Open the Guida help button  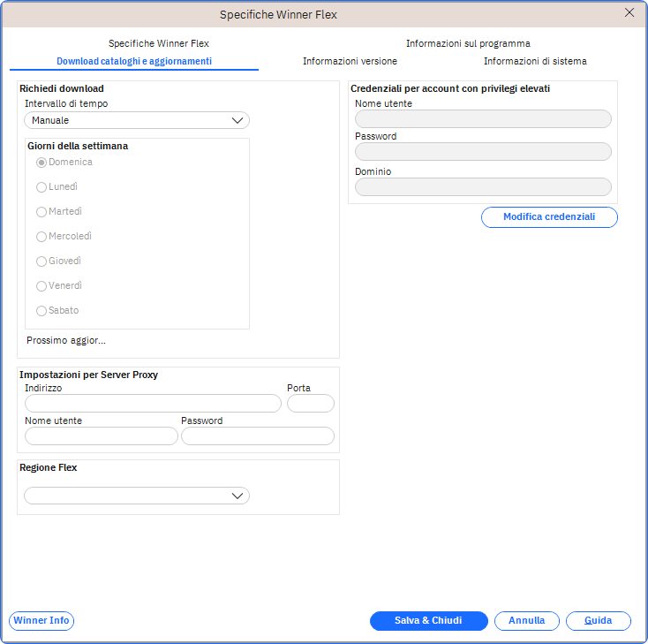click(x=598, y=621)
